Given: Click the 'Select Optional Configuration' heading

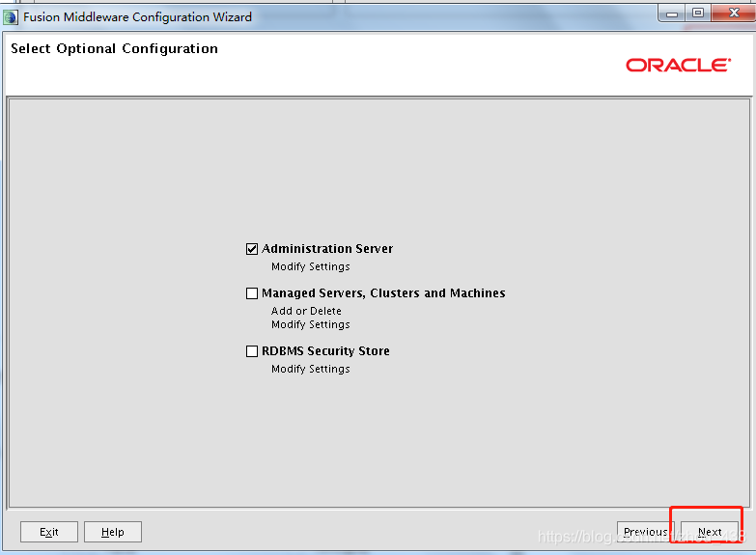Looking at the screenshot, I should (114, 48).
